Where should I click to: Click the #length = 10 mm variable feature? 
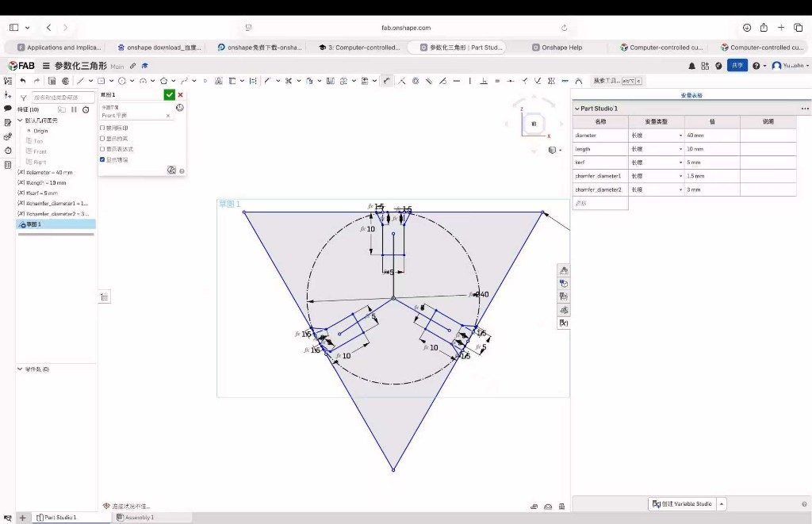(43, 183)
